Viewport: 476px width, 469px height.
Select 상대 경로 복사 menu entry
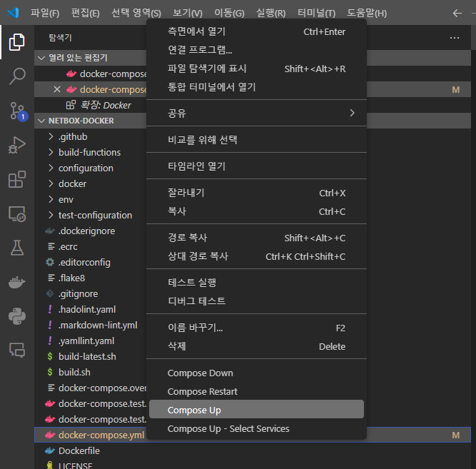pos(256,256)
